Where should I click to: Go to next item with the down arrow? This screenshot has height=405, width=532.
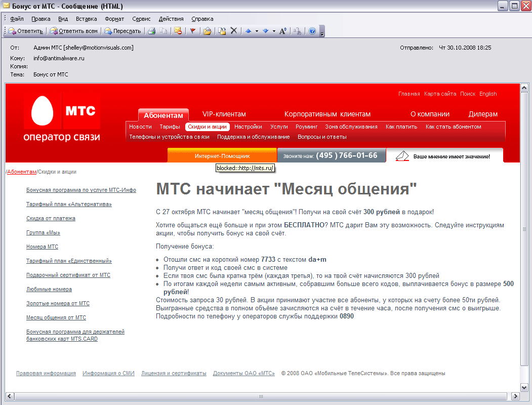point(266,31)
